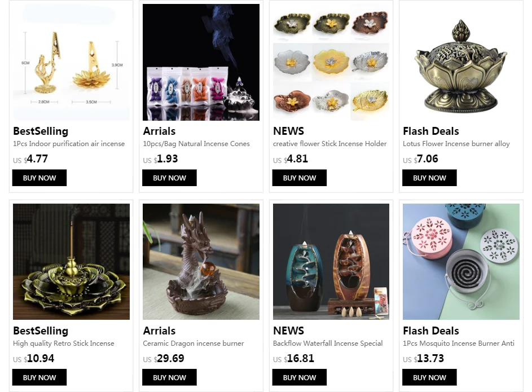532x392 pixels.
Task: Buy the $4.81 flower stick incense holder
Action: (x=299, y=178)
